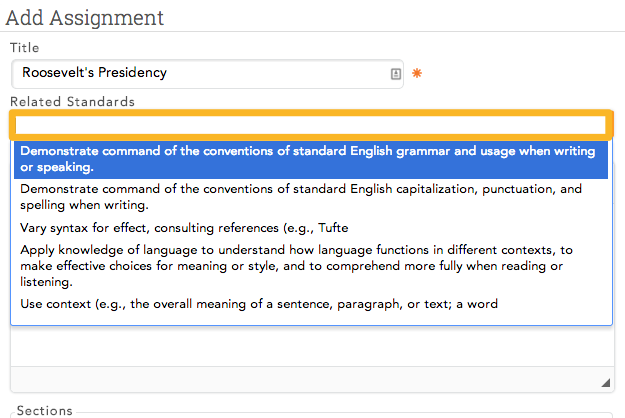Screen dimensions: 625x418
Task: Focus the Related Standards search box
Action: (311, 125)
